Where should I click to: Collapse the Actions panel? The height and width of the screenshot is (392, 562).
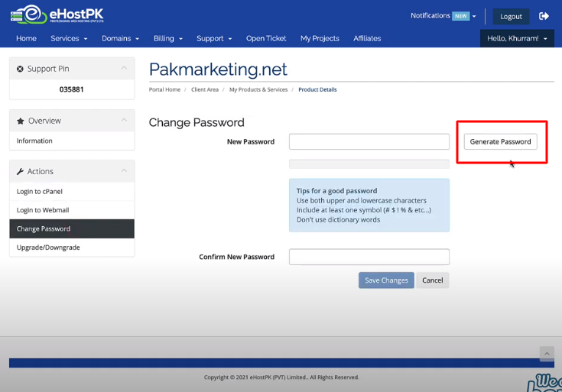(124, 170)
